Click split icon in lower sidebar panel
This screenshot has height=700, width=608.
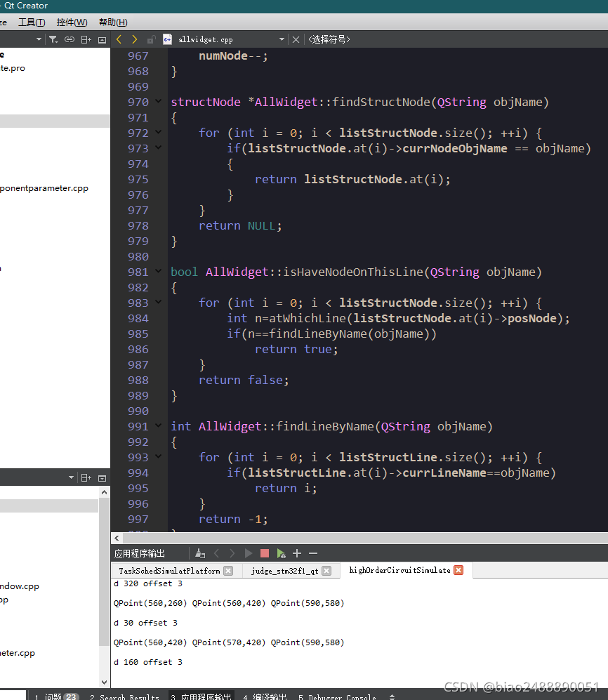coord(86,478)
